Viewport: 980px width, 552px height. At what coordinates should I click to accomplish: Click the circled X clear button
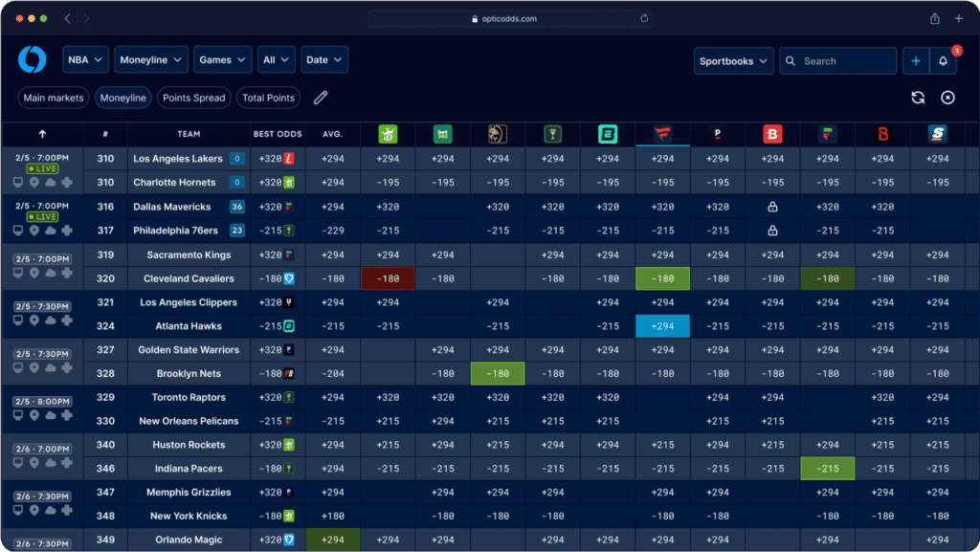tap(947, 97)
